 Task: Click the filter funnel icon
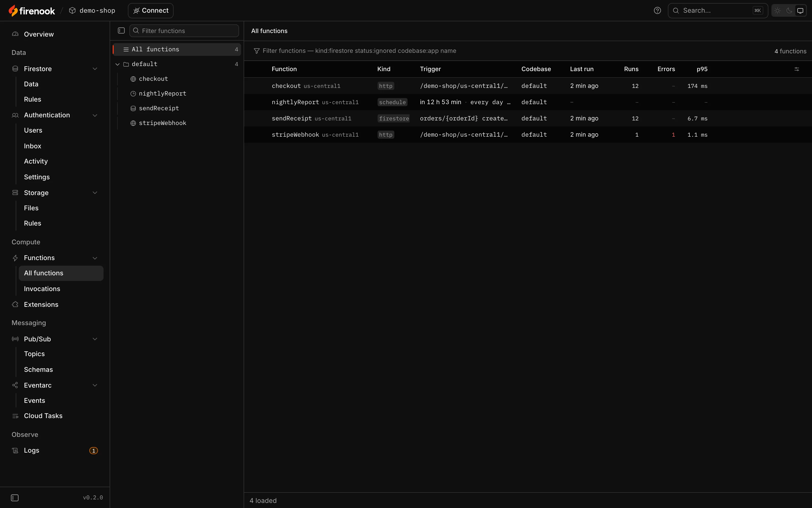click(257, 51)
